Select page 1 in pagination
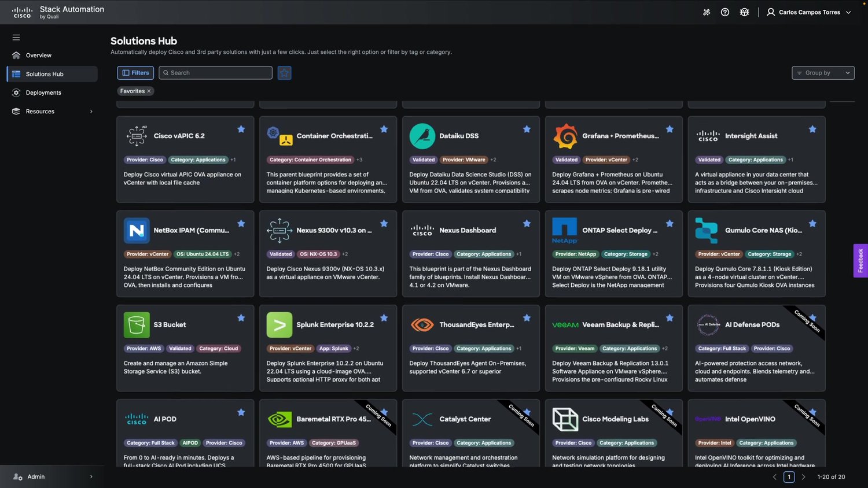 [x=789, y=477]
